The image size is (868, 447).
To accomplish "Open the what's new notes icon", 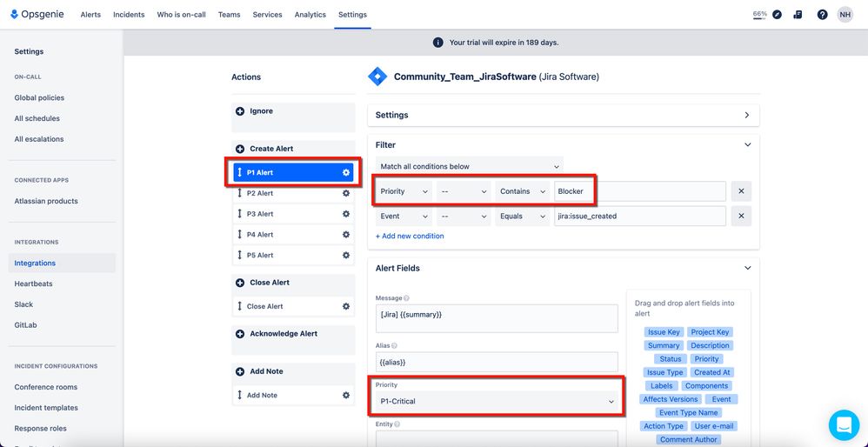I will [x=798, y=15].
